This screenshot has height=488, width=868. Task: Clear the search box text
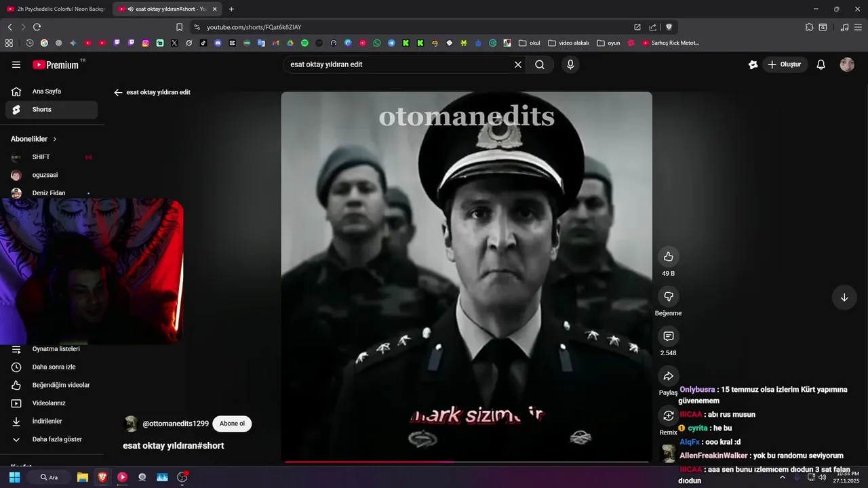(518, 64)
